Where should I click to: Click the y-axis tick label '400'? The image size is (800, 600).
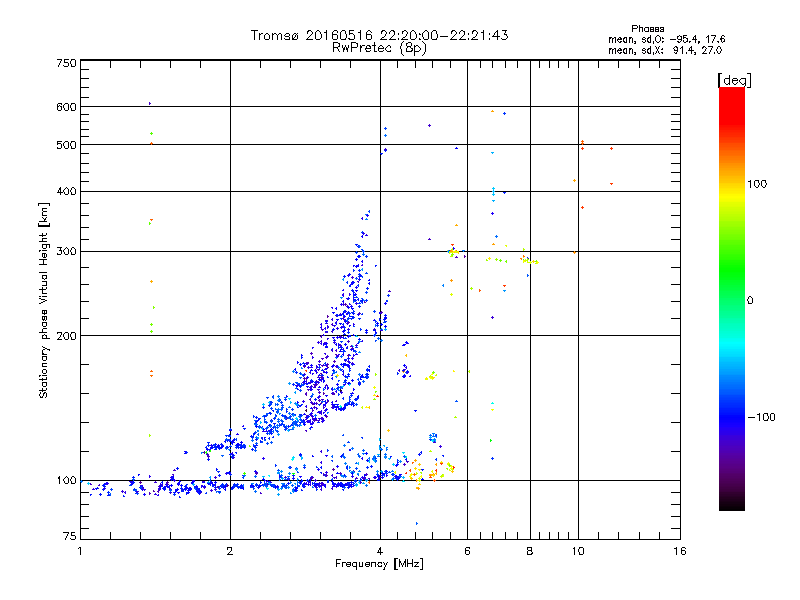66,191
